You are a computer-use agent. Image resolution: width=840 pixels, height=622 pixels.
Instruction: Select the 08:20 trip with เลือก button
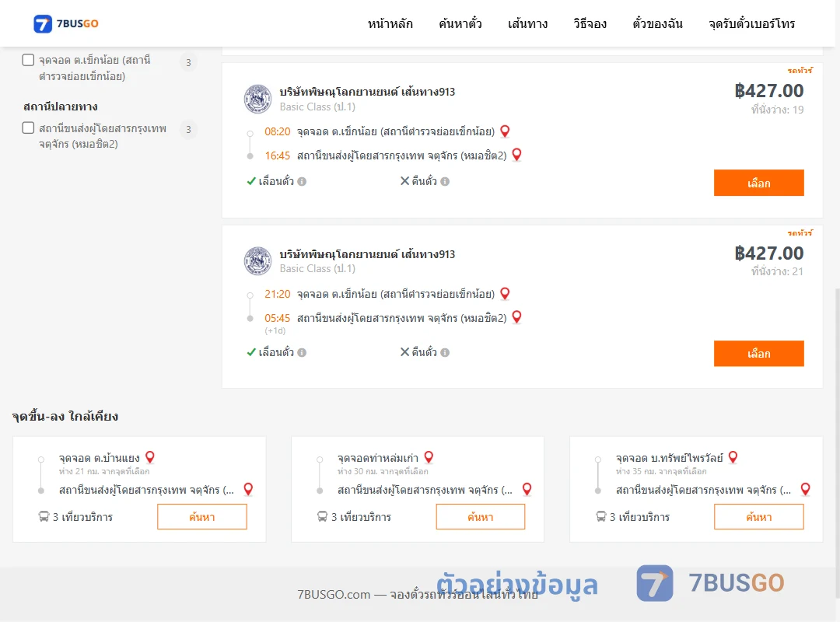tap(758, 183)
